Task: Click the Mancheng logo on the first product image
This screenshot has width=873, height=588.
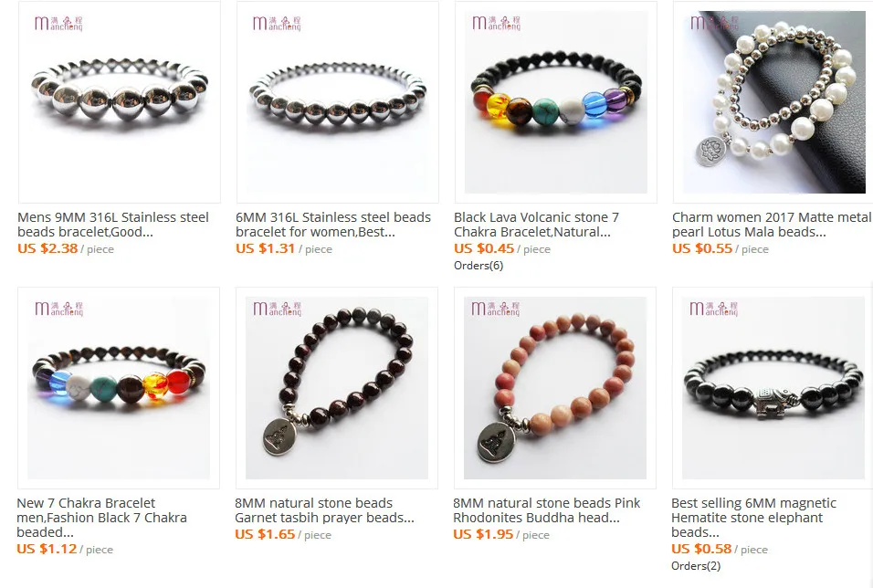Action: coord(58,24)
